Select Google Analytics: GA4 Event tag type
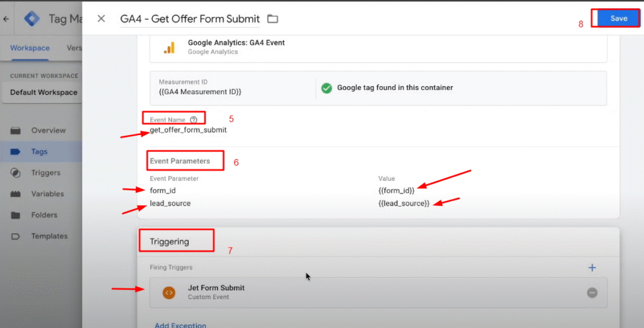644x328 pixels. click(378, 48)
